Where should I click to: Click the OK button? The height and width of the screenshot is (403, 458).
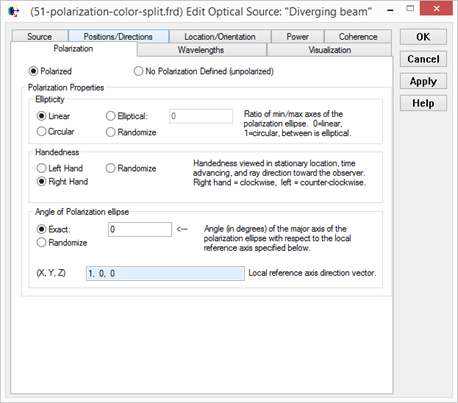coord(423,37)
